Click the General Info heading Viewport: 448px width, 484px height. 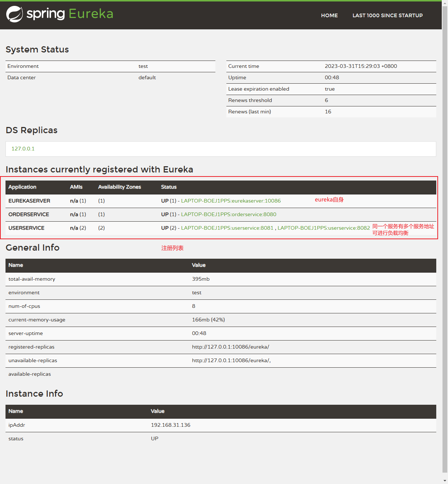pyautogui.click(x=33, y=248)
